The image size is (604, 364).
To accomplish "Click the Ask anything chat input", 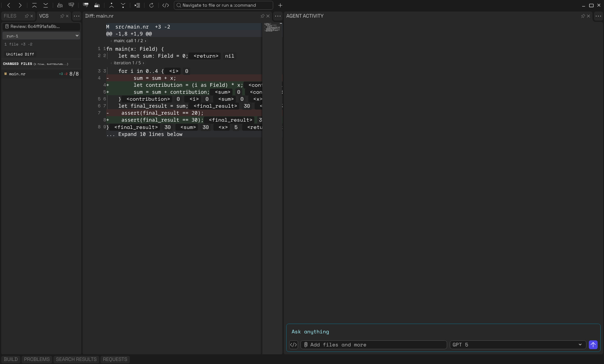I will point(443,332).
